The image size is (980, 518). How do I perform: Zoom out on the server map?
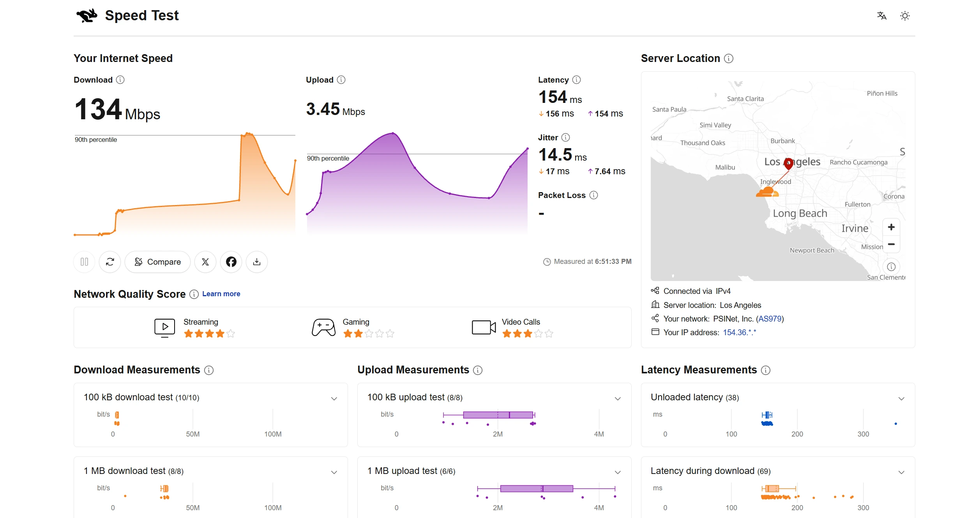point(891,244)
